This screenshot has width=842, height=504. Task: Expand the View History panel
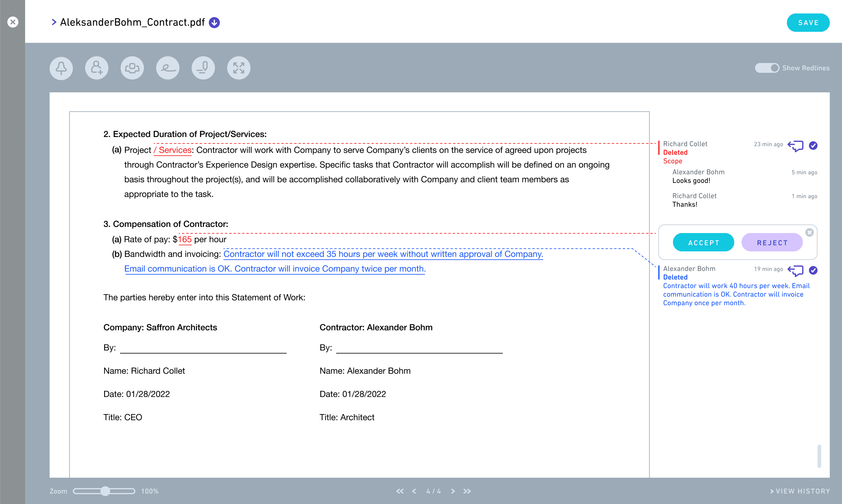[x=799, y=491]
